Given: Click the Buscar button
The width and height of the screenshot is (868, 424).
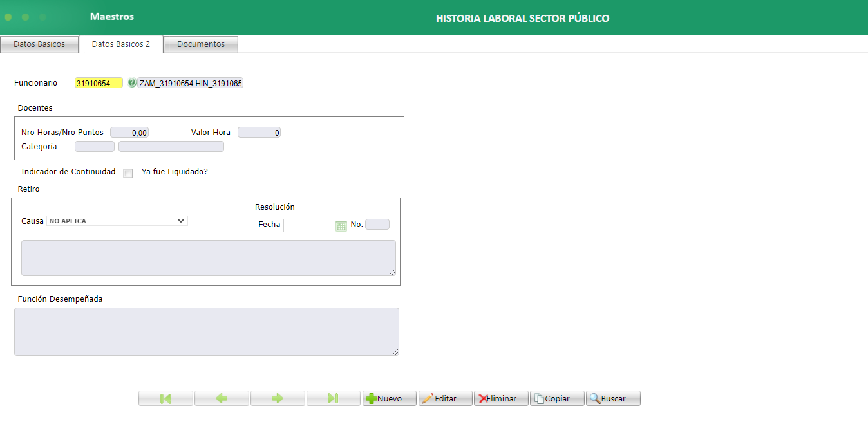Looking at the screenshot, I should (x=614, y=399).
